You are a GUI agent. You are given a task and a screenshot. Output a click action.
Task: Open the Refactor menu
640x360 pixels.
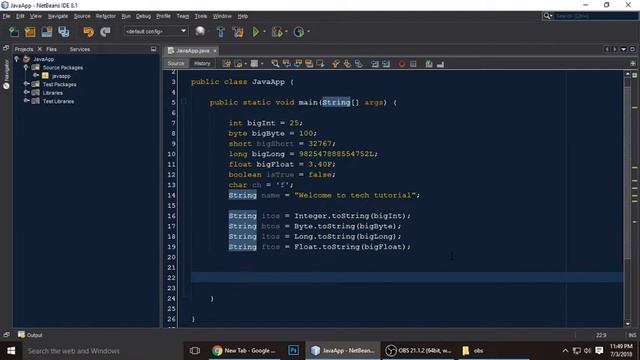click(106, 16)
